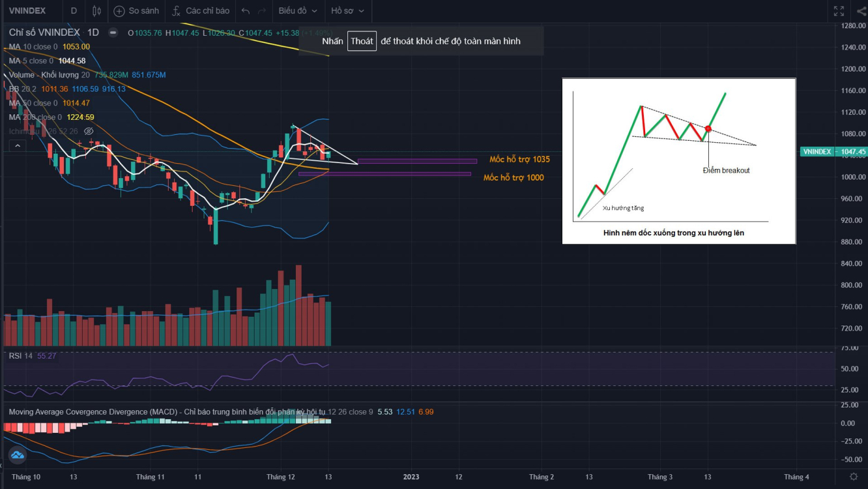This screenshot has height=489, width=868.
Task: Redo the last chart action
Action: tap(262, 11)
